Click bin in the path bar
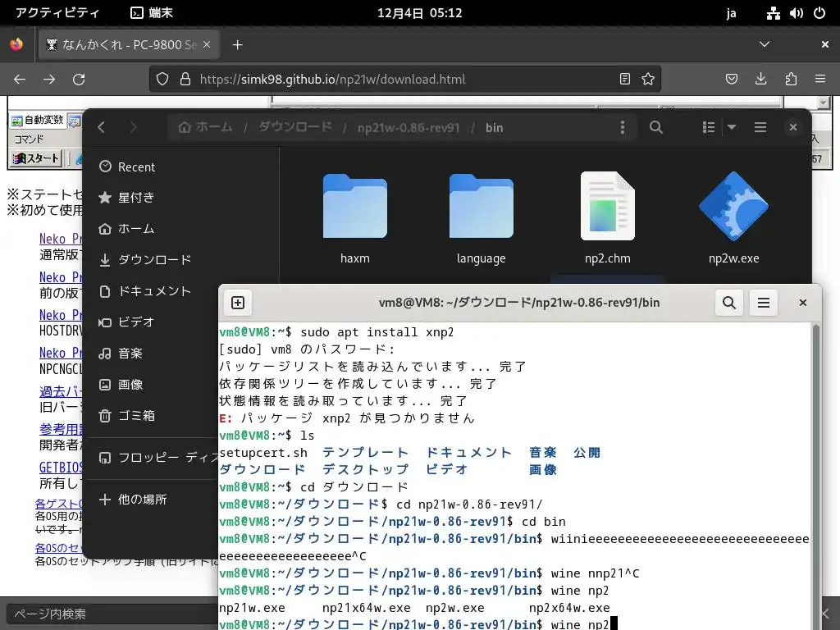 tap(494, 127)
